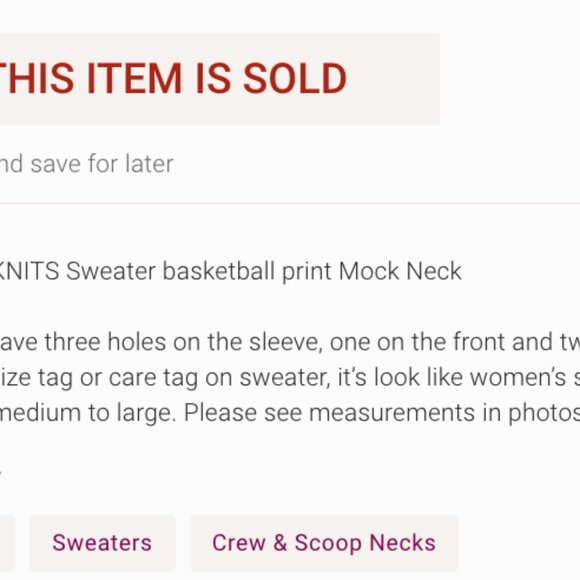The height and width of the screenshot is (580, 580).
Task: Open the Crew & Scoop Necks tag
Action: tap(324, 543)
